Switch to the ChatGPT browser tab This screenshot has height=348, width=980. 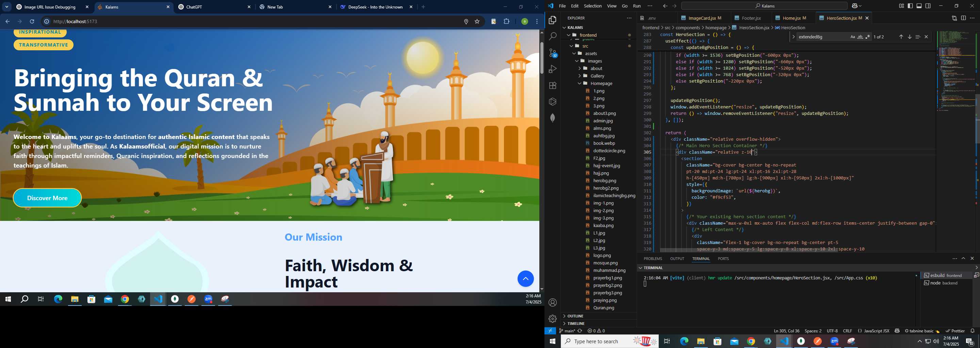215,7
